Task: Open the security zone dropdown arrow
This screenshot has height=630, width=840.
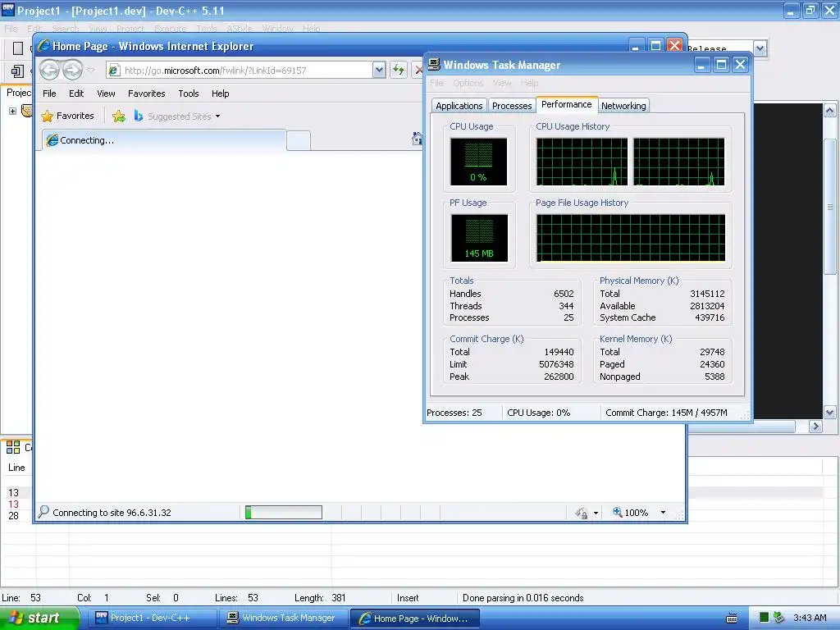Action: tap(596, 514)
